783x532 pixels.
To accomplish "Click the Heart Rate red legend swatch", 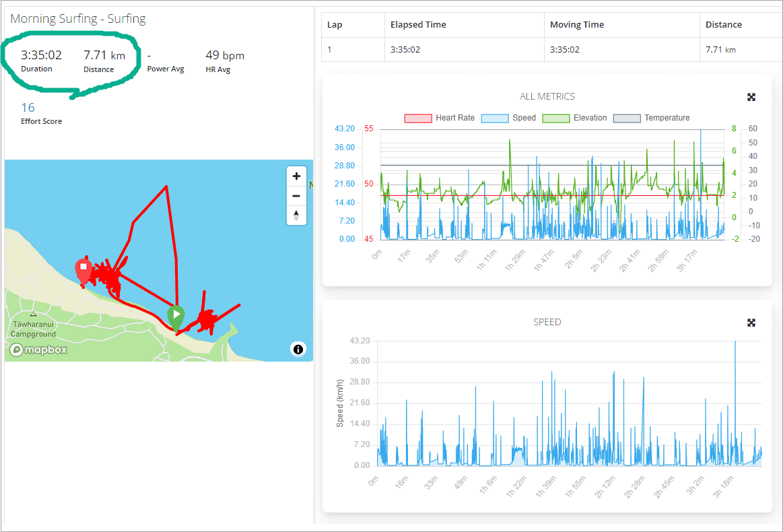I will [x=418, y=119].
